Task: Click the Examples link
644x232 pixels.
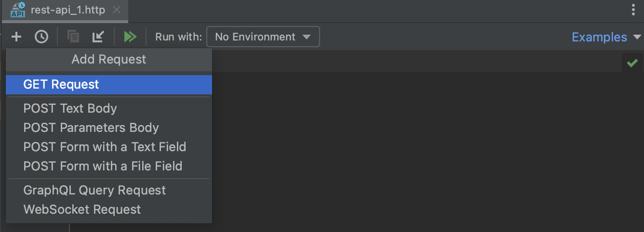Action: tap(599, 37)
